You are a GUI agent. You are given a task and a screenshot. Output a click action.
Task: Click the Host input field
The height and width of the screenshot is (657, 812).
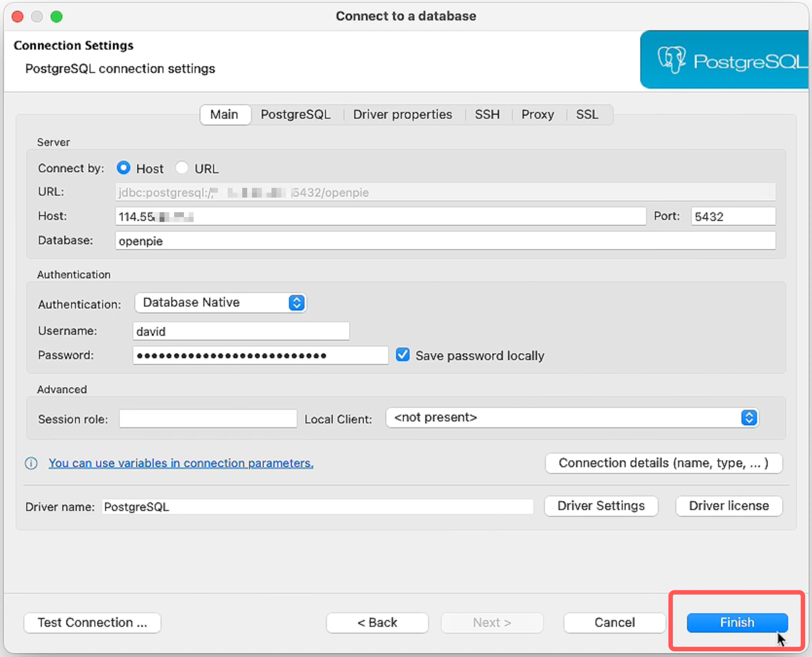tap(380, 217)
